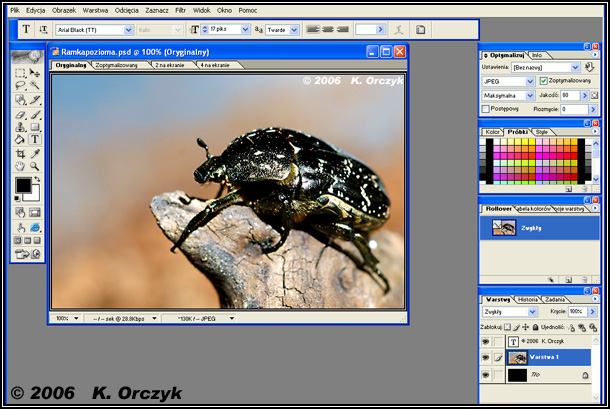This screenshot has width=610, height=409.
Task: Toggle the Zoptymalizowany checkbox
Action: [x=544, y=81]
